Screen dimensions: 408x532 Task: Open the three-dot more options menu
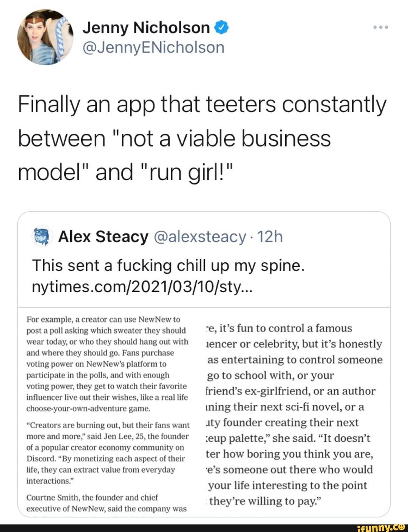(380, 28)
